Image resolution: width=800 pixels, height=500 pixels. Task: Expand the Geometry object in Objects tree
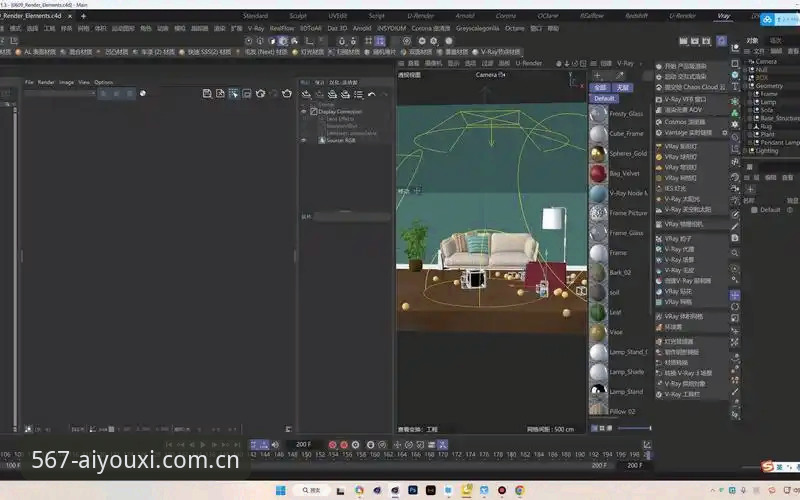(745, 86)
